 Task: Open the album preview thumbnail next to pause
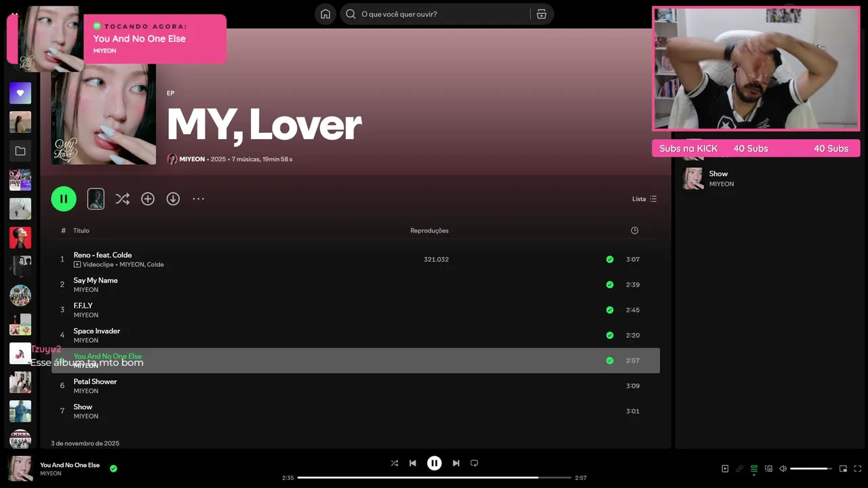tap(96, 199)
